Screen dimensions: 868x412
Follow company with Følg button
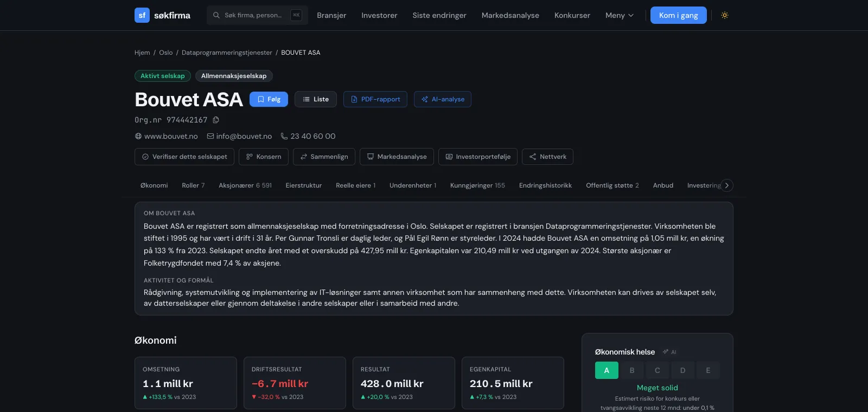coord(269,99)
